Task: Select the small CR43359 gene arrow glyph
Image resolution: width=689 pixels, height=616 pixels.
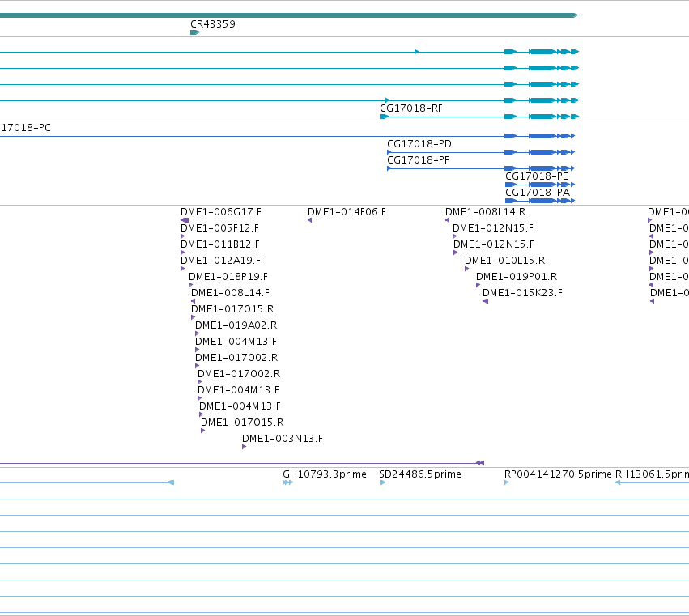Action: pyautogui.click(x=195, y=32)
